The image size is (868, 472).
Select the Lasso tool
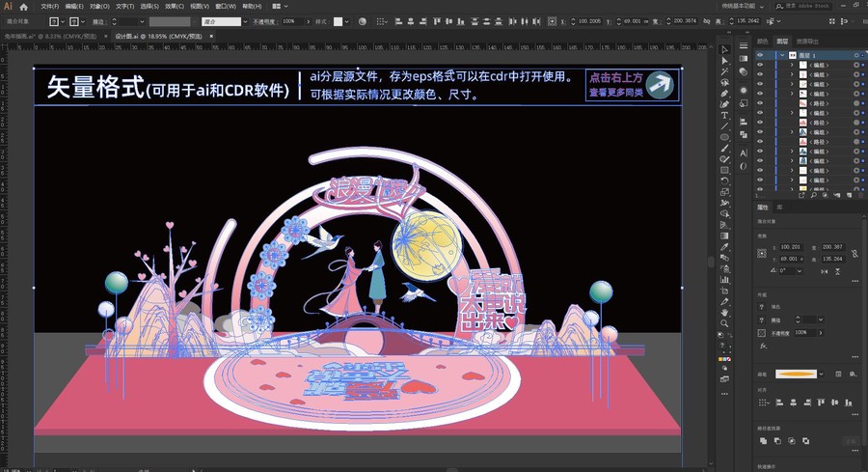pos(724,83)
